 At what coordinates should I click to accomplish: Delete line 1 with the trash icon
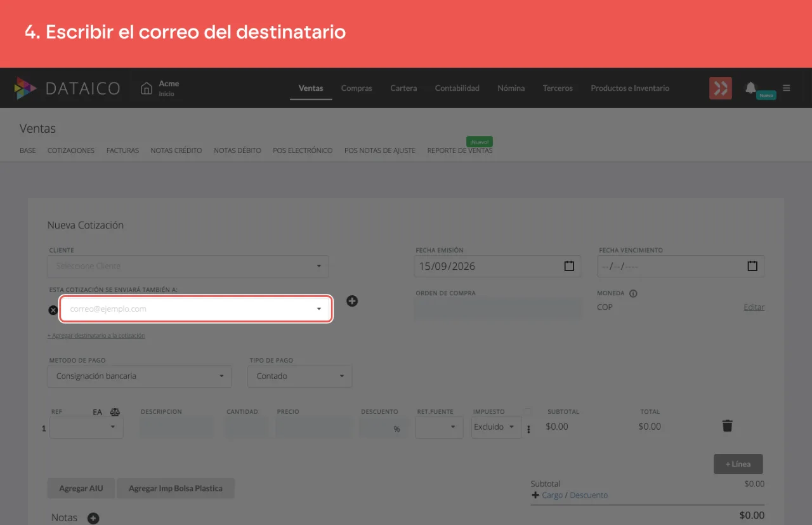click(x=728, y=426)
